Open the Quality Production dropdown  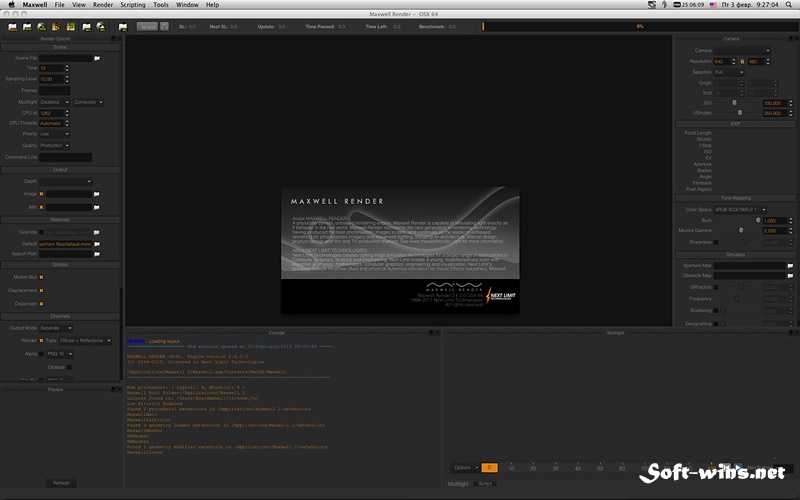(x=55, y=145)
